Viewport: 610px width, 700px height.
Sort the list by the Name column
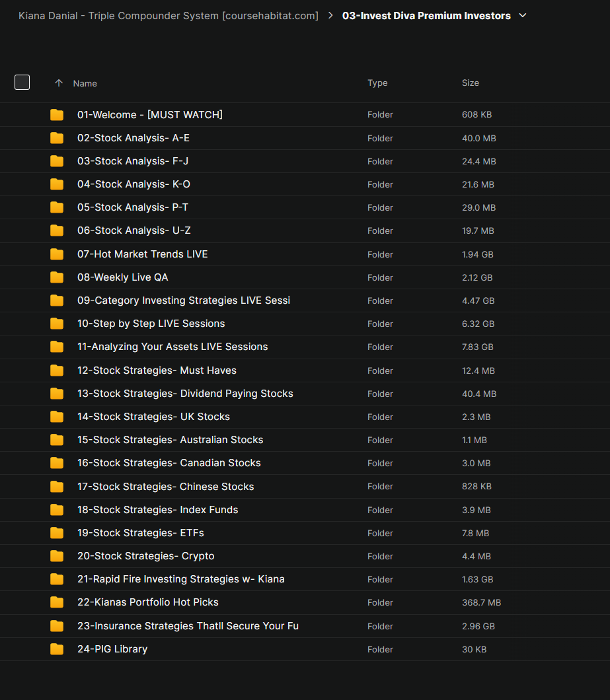pos(85,83)
